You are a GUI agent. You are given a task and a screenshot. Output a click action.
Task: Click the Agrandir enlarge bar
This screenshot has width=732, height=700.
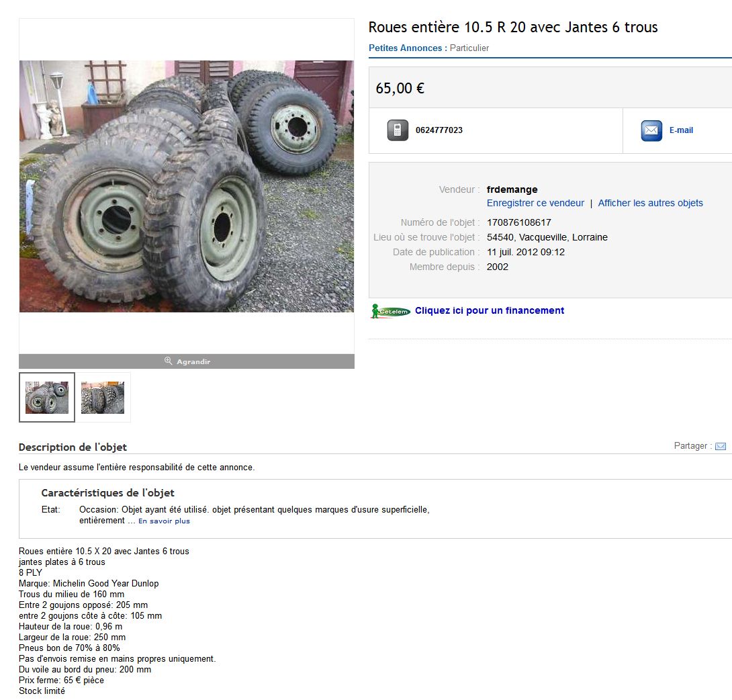point(187,361)
